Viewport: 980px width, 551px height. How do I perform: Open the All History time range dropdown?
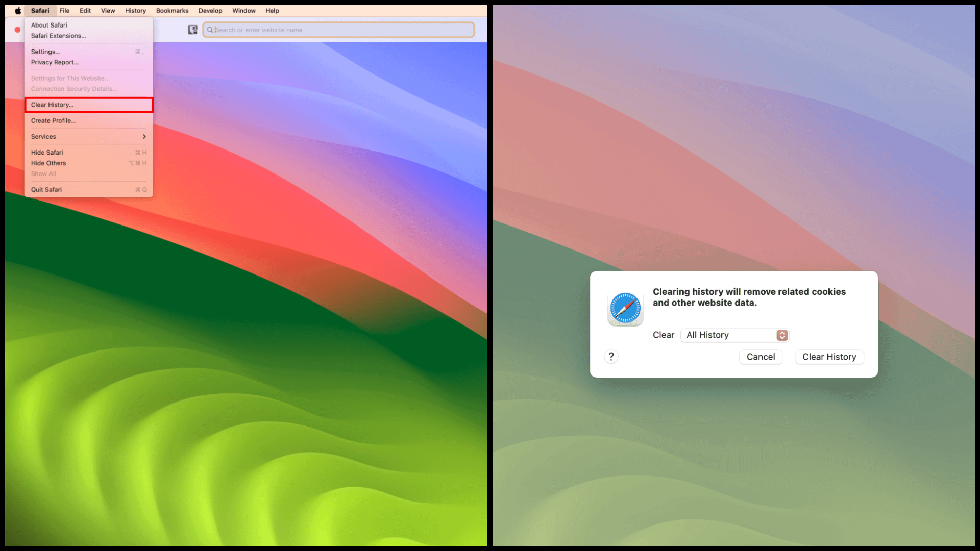coord(730,335)
